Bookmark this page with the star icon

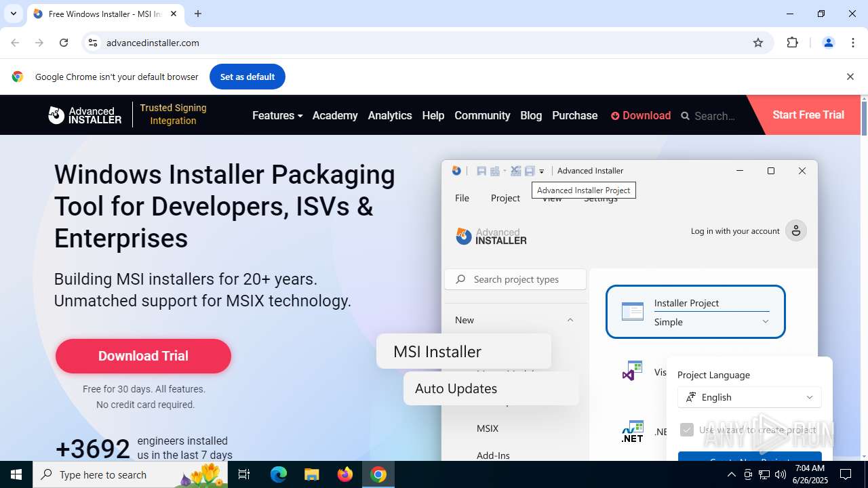pos(758,43)
